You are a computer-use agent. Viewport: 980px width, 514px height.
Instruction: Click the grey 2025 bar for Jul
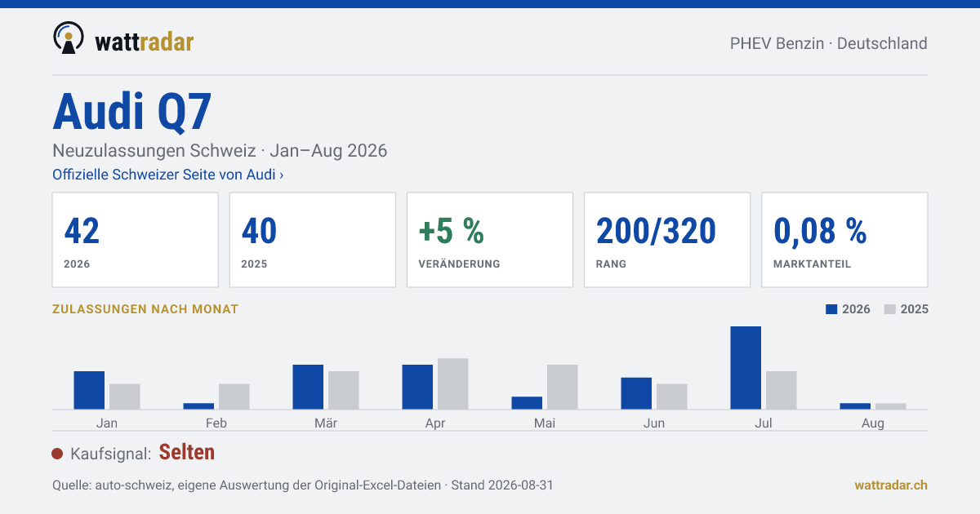coord(782,390)
